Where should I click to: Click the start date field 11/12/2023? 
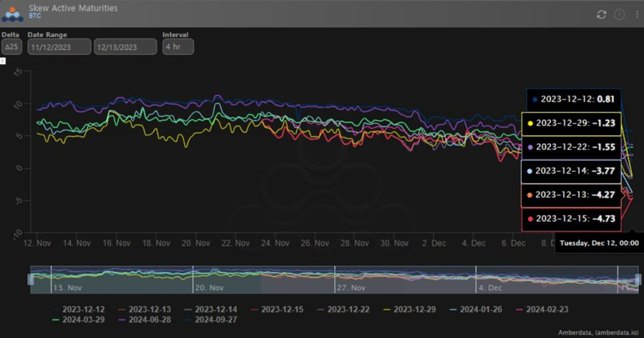coord(59,46)
